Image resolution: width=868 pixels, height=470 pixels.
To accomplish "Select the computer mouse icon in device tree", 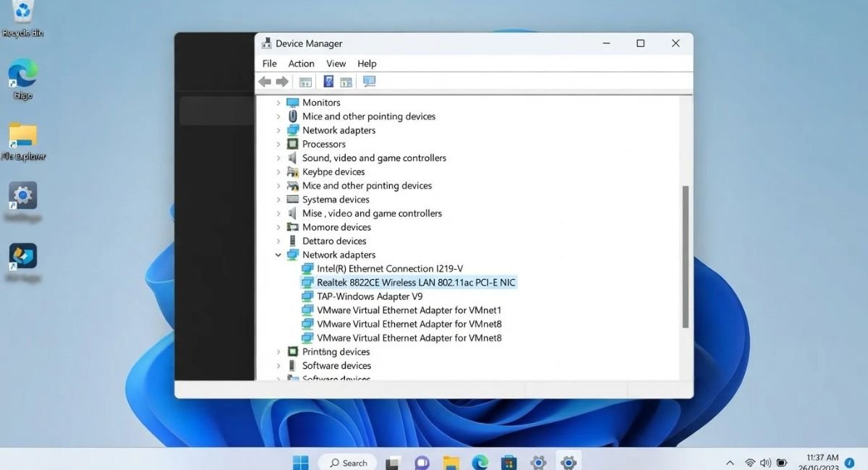I will [293, 116].
